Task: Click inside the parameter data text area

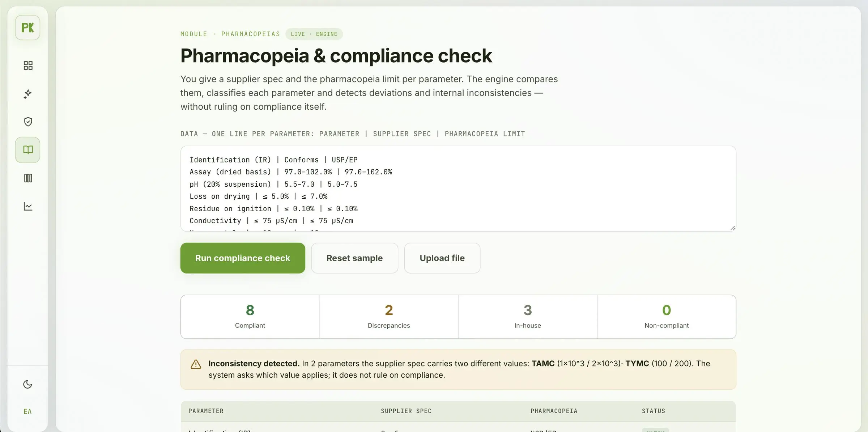Action: pos(458,189)
